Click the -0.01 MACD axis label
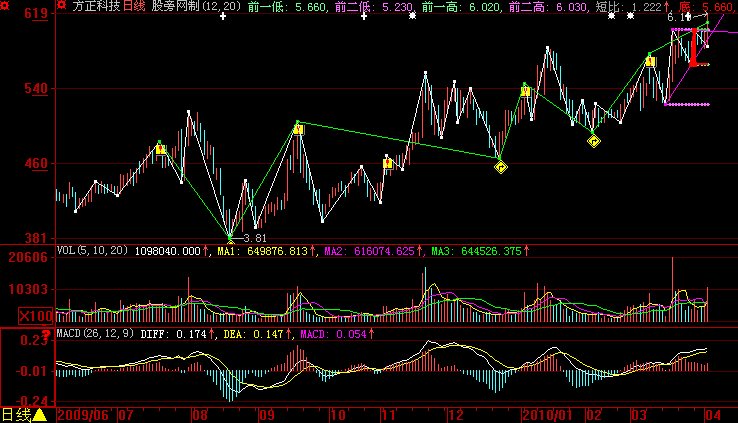This screenshot has width=738, height=423. tap(32, 371)
